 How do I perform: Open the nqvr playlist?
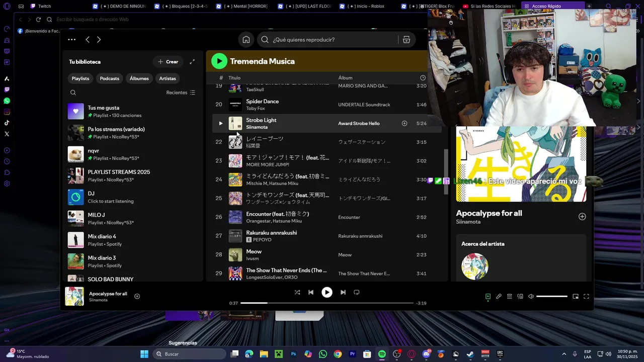click(133, 154)
